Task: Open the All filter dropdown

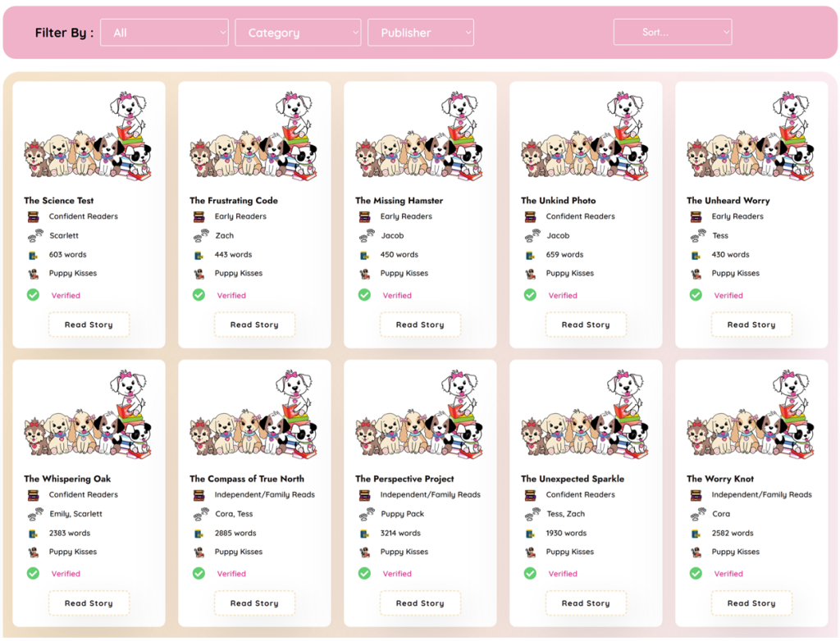Action: pyautogui.click(x=164, y=33)
